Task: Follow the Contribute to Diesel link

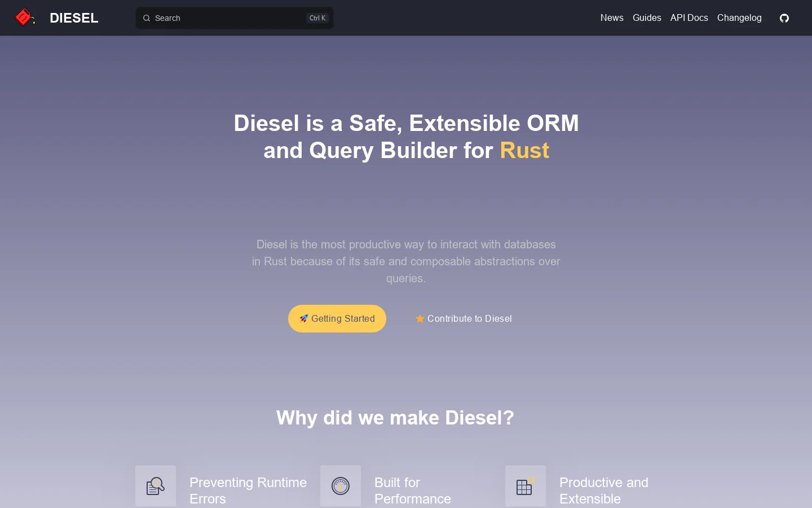Action: pyautogui.click(x=464, y=319)
